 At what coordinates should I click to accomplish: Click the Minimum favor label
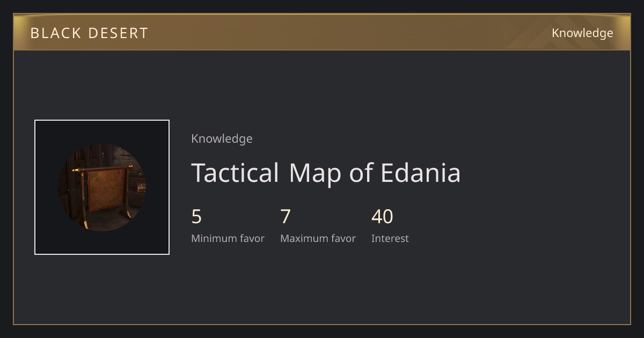click(228, 239)
